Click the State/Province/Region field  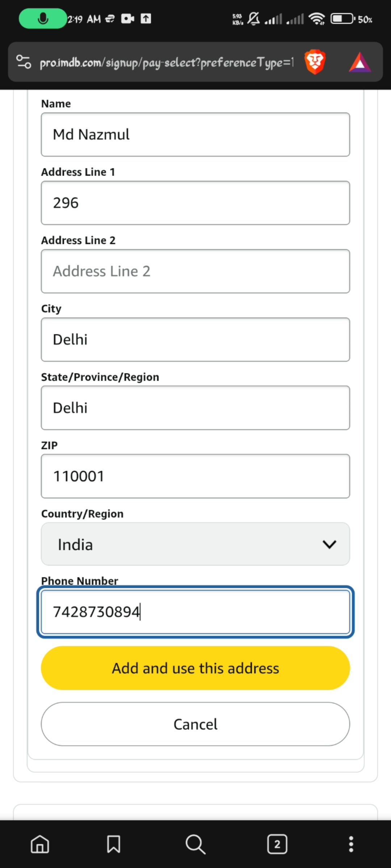195,408
